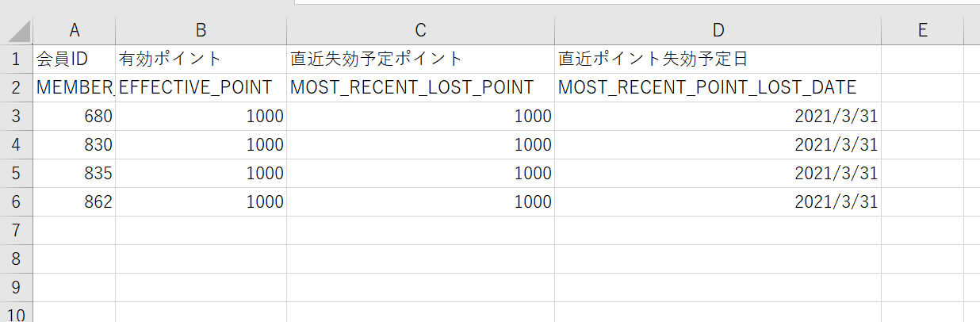Click the 会員ID header cell
Screen dimensions: 980x322
pos(75,59)
